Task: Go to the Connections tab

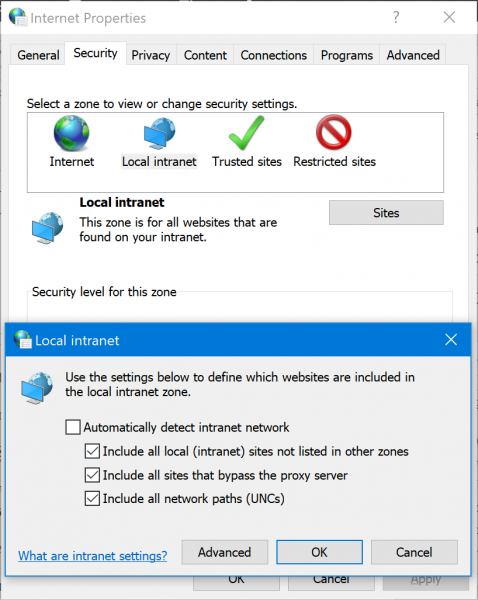Action: 274,55
